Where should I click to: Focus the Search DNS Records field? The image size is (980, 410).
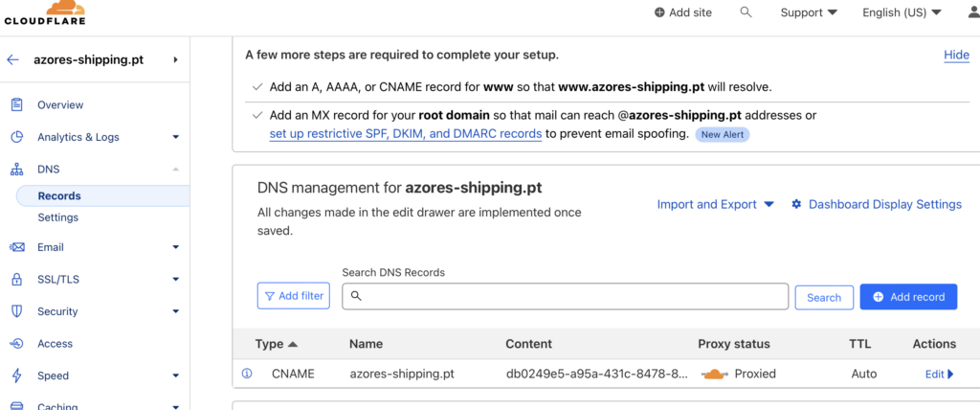(565, 296)
